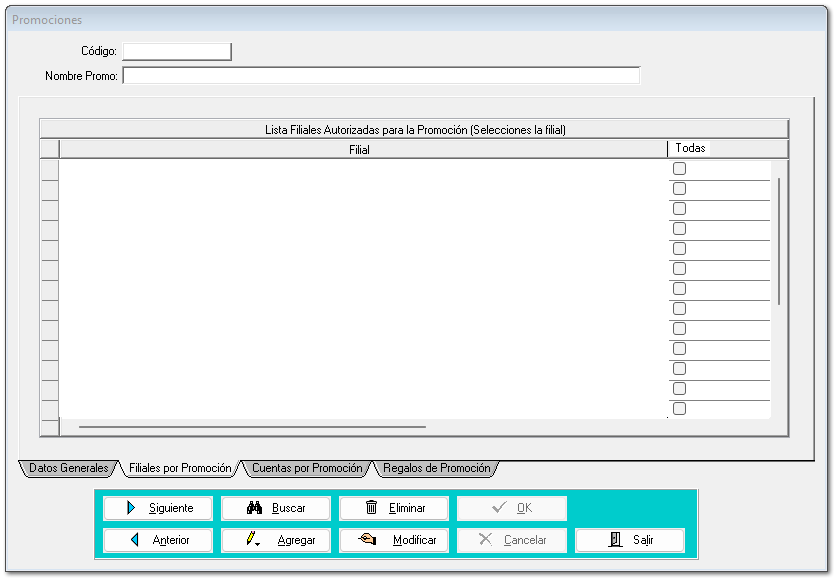Click the Salir door icon
The width and height of the screenshot is (837, 581).
[x=615, y=540]
